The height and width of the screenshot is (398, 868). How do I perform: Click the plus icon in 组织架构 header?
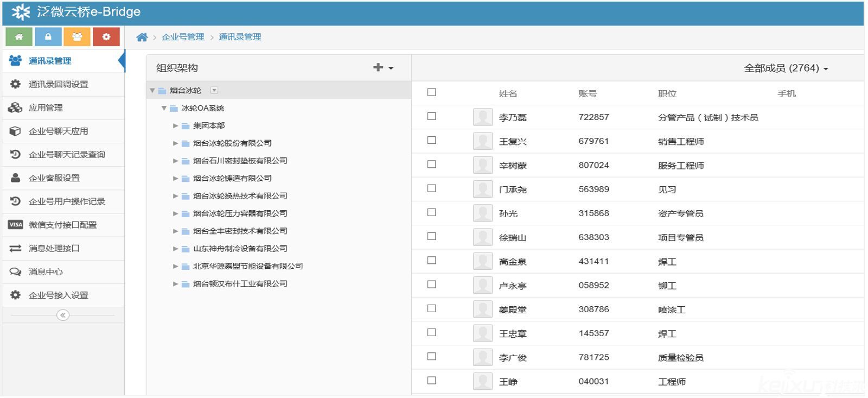pyautogui.click(x=379, y=67)
